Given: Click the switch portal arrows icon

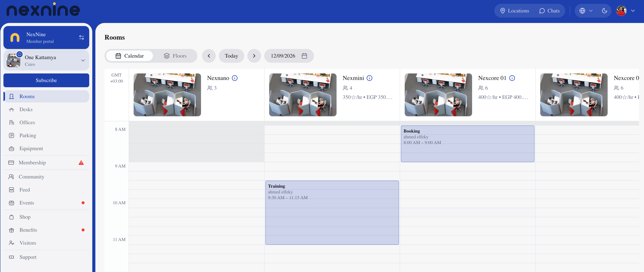Looking at the screenshot, I should pos(82,37).
